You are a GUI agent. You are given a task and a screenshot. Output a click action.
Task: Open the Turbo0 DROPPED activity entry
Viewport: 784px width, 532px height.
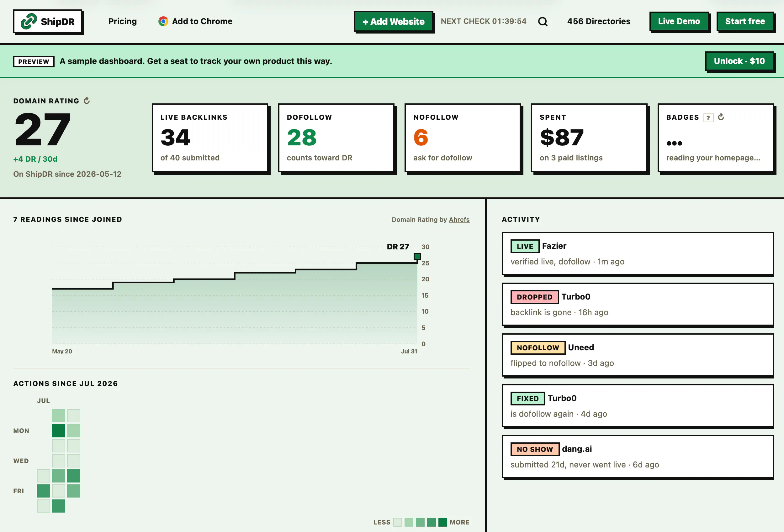637,304
